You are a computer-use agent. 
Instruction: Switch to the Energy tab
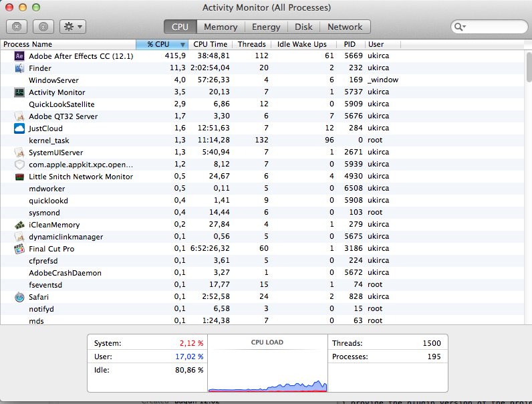pos(266,27)
